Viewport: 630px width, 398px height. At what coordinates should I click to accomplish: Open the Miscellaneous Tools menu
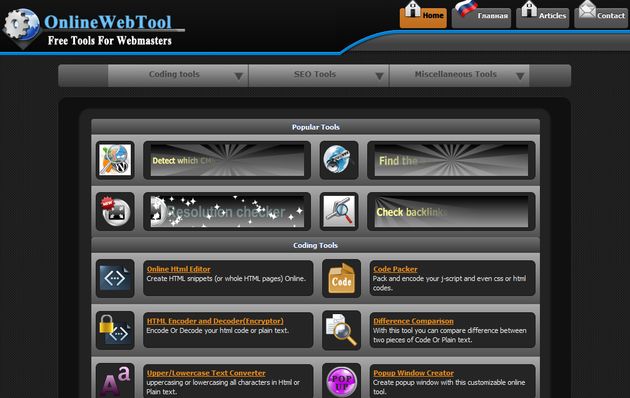459,75
